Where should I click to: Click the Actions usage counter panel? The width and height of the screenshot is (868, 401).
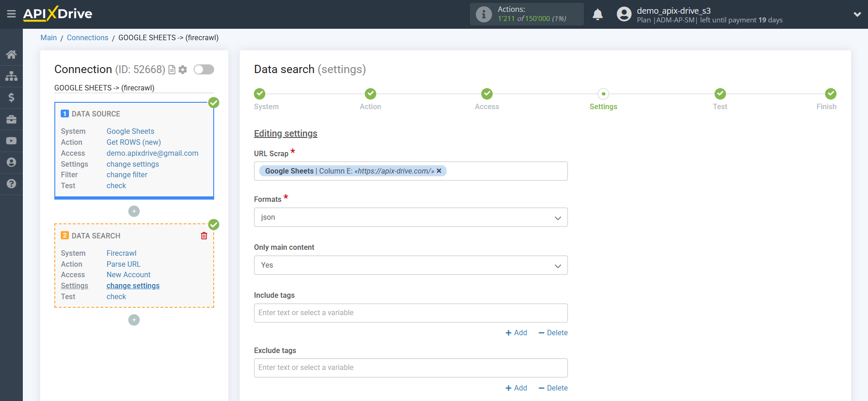click(x=527, y=14)
